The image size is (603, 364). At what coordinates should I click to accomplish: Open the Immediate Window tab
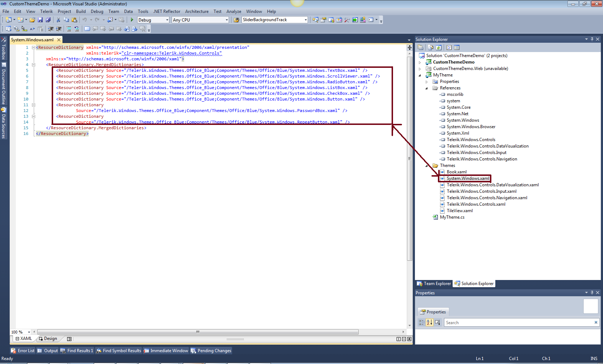[x=166, y=351]
